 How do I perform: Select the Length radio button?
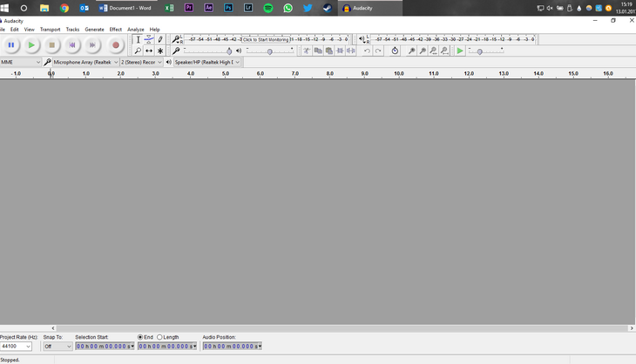159,337
